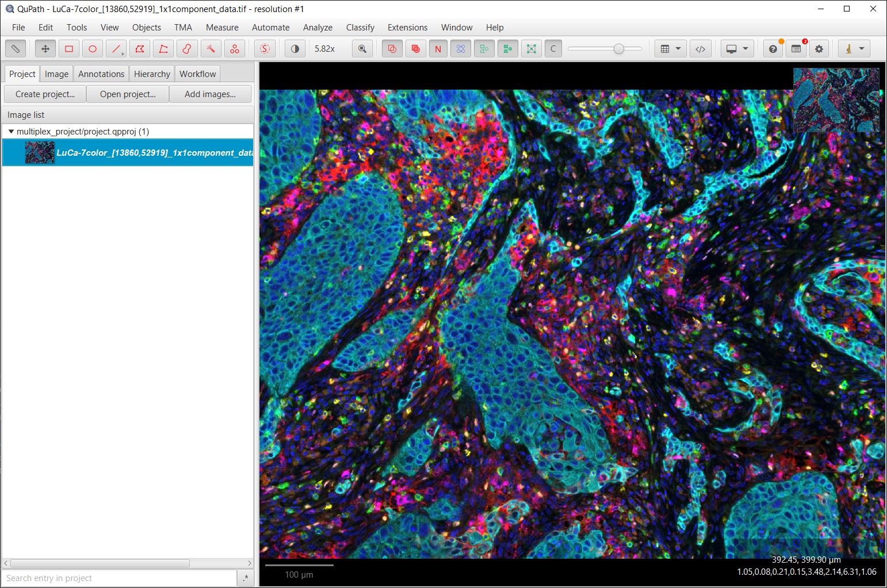Open the help viewer button

773,49
